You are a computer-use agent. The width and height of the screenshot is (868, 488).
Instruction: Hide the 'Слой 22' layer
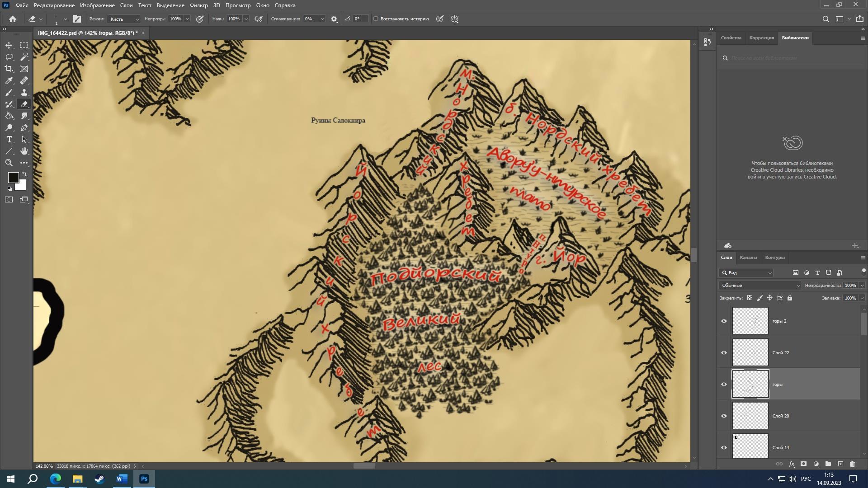[724, 353]
